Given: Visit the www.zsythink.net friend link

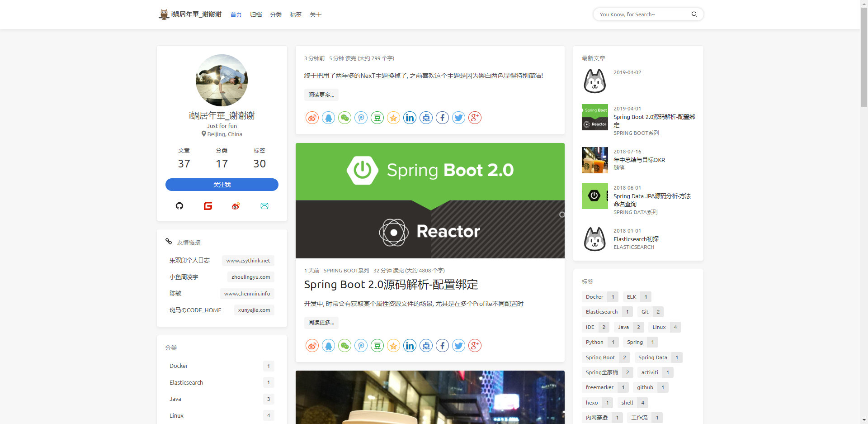Looking at the screenshot, I should (x=248, y=261).
